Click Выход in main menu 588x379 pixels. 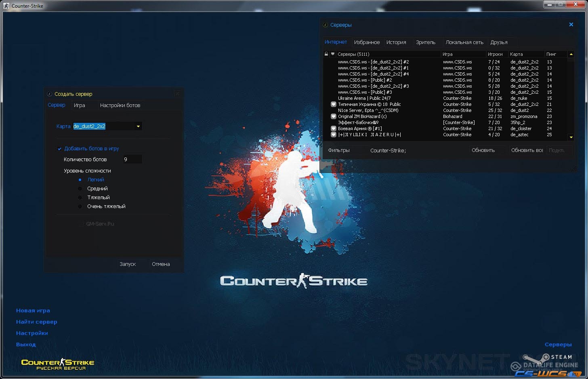point(26,345)
